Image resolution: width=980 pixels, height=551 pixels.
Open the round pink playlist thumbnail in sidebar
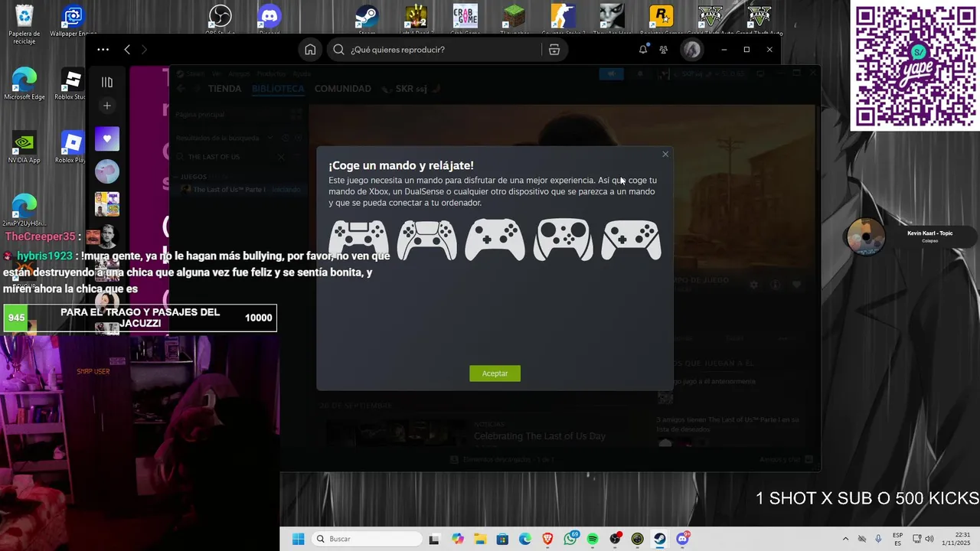point(107,171)
